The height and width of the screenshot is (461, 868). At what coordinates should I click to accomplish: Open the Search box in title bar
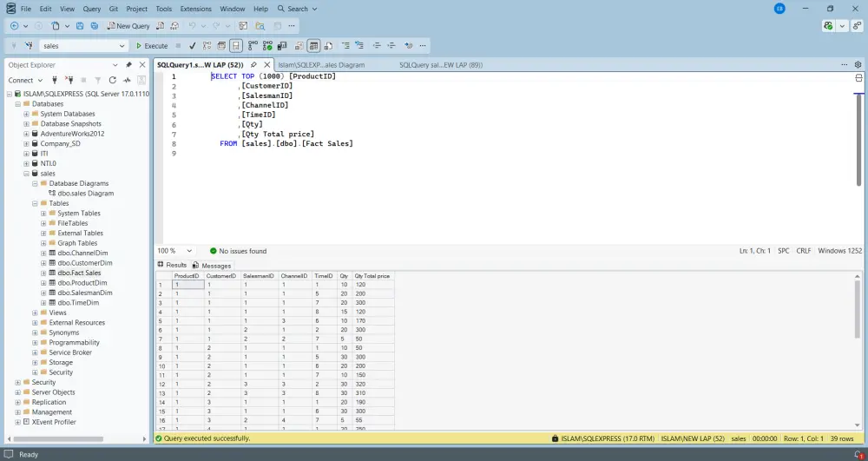[297, 9]
